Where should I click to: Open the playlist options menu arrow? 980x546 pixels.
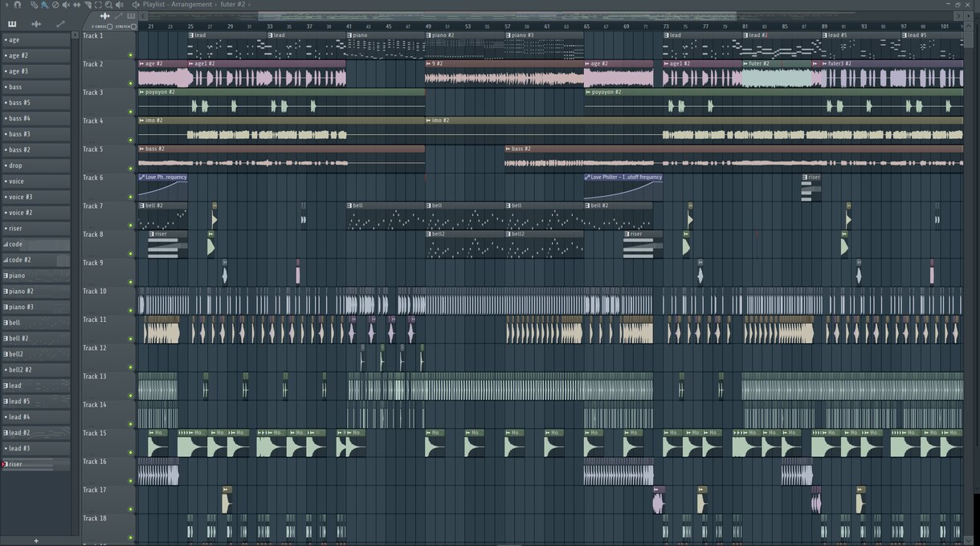(x=6, y=5)
